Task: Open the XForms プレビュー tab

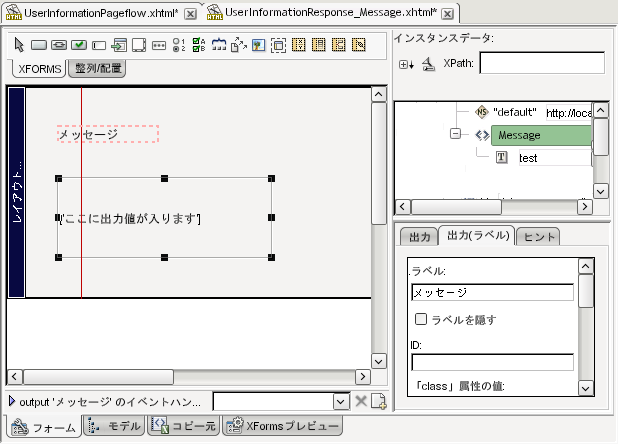Action: [283, 426]
